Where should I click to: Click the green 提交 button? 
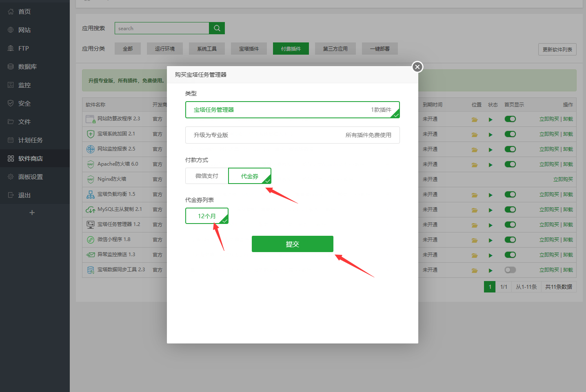(293, 244)
